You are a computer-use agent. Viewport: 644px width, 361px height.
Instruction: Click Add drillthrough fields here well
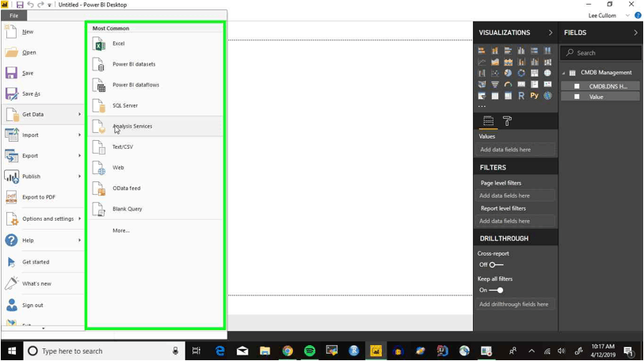point(516,304)
